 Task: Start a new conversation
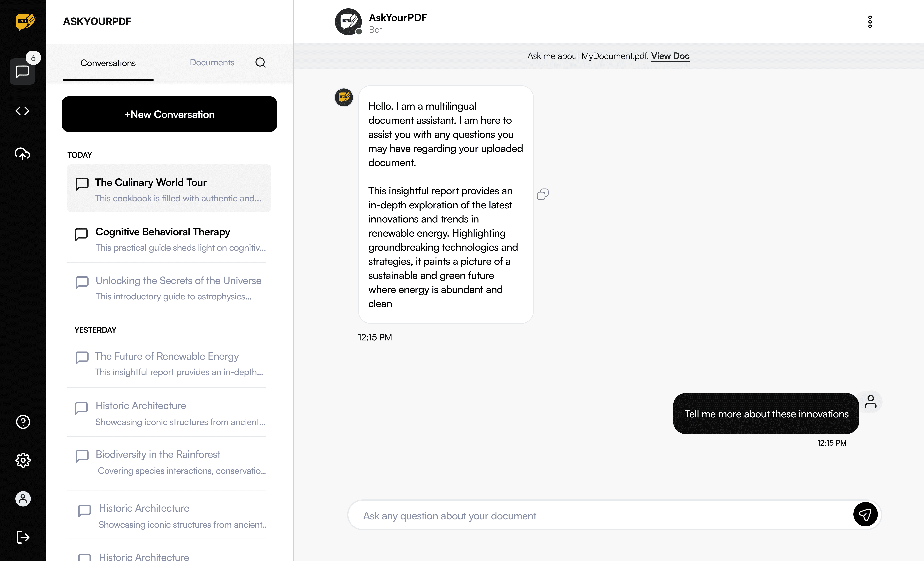(x=169, y=114)
